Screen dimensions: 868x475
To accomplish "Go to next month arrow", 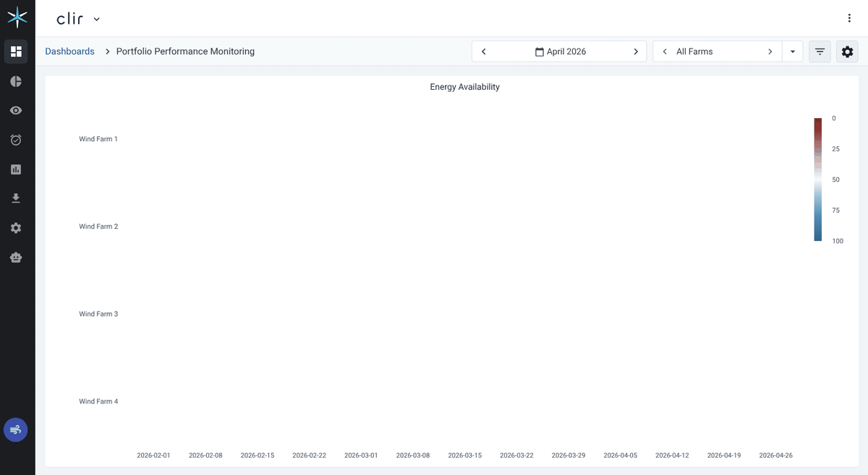I will click(636, 51).
